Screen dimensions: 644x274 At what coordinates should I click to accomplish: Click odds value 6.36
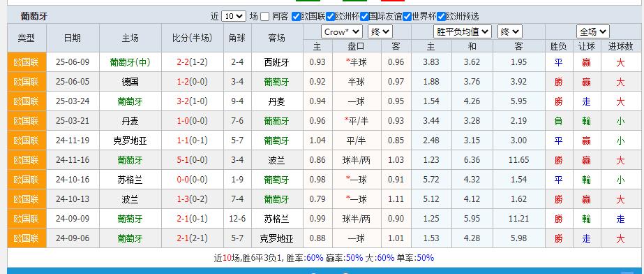(x=472, y=160)
